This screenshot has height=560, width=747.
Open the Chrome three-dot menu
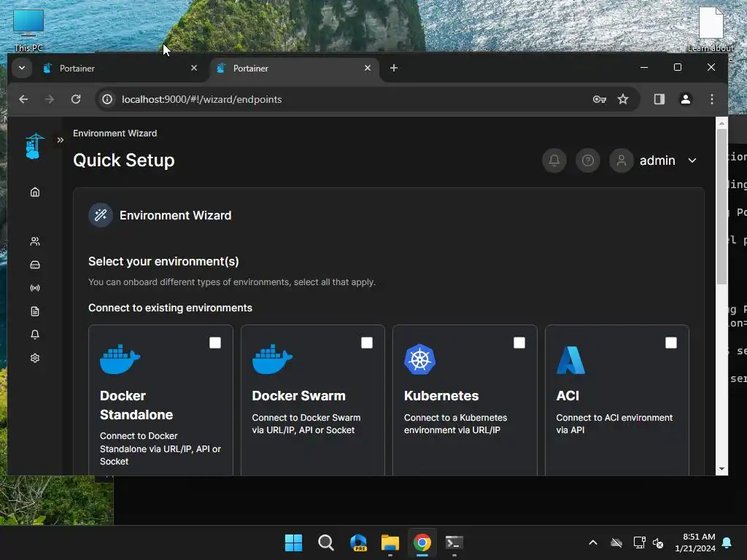(712, 99)
